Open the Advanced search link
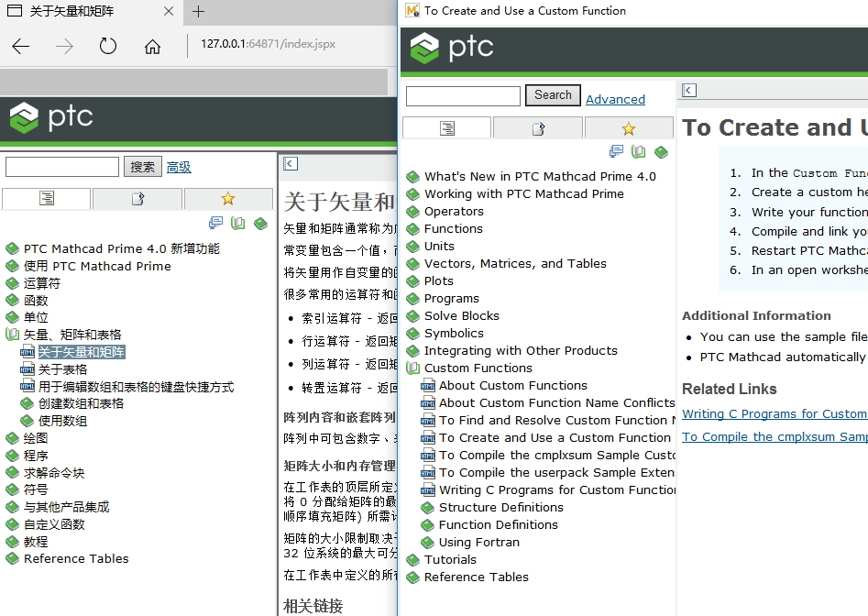Viewport: 868px width, 616px height. tap(615, 99)
